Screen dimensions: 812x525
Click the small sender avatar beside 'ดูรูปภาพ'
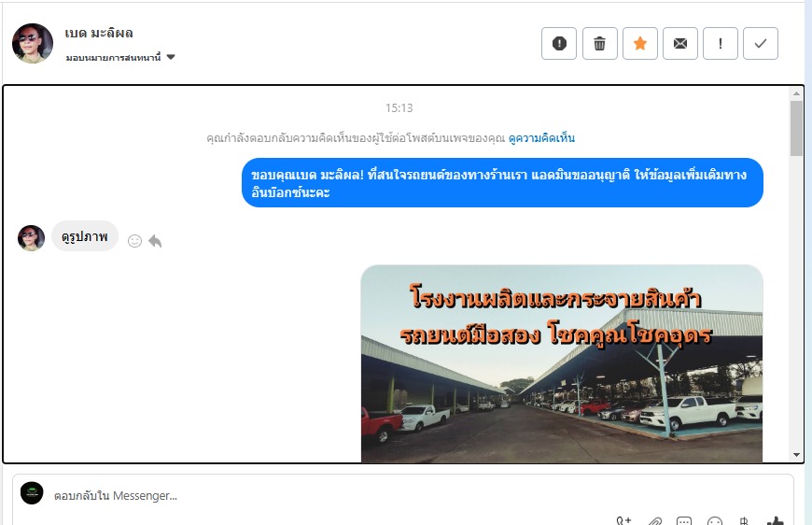pos(31,238)
